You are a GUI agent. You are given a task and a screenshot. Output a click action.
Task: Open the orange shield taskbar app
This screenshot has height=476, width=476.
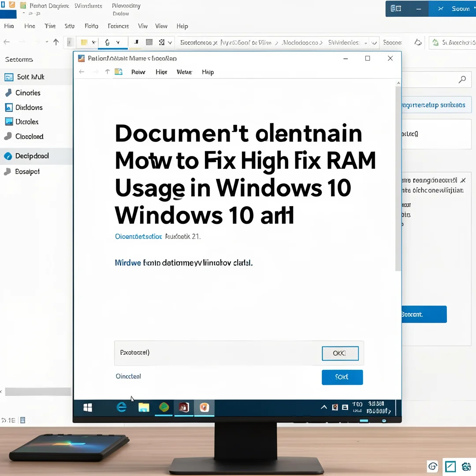[205, 407]
